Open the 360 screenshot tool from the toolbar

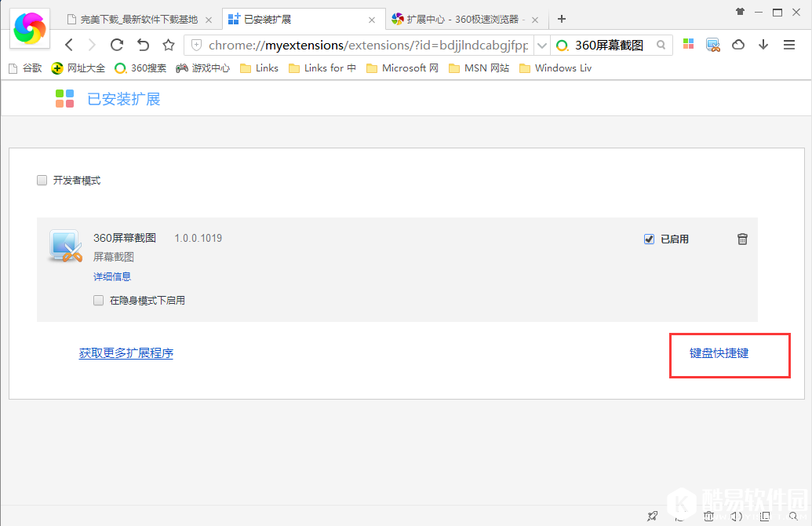(712, 45)
